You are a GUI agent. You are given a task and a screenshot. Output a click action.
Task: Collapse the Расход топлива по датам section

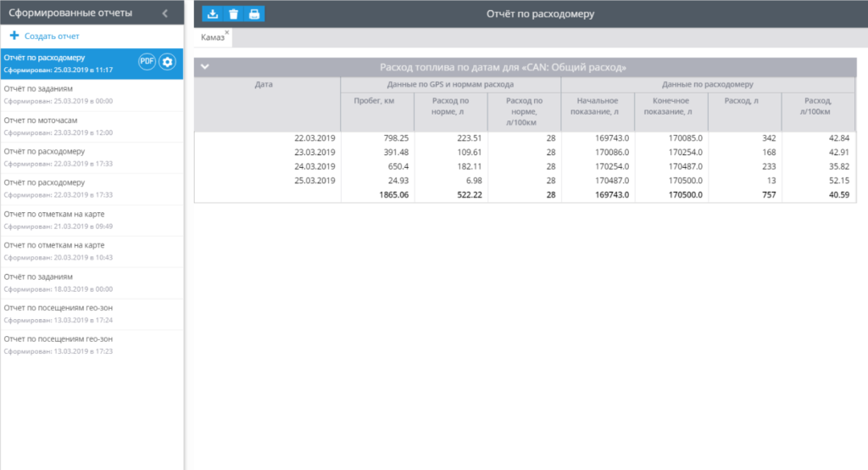pos(204,67)
